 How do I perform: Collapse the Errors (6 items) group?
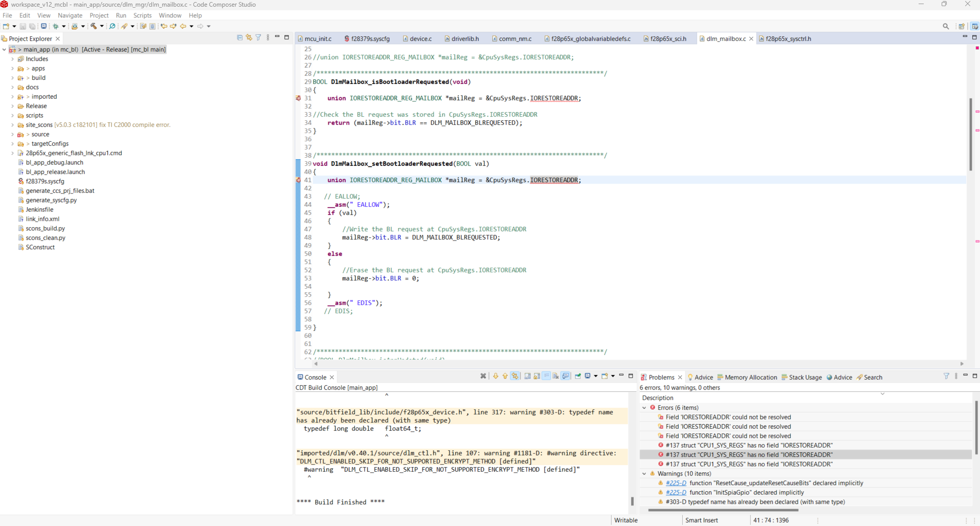tap(644, 408)
